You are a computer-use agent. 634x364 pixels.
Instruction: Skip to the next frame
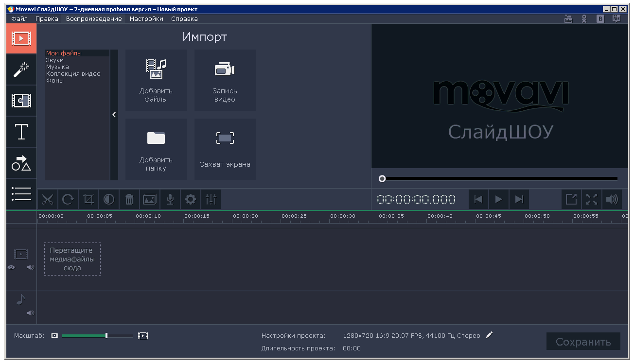[519, 199]
